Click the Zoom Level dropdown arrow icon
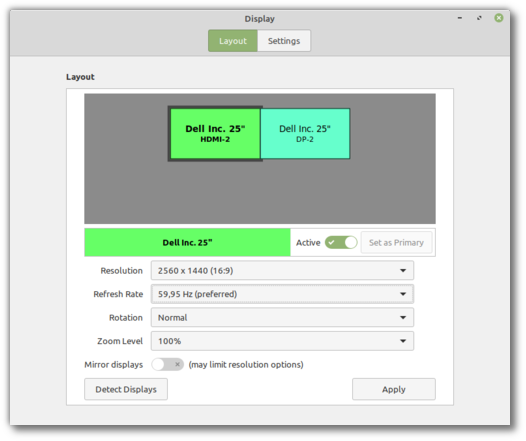Viewport: 526px width, 441px height. pyautogui.click(x=403, y=341)
